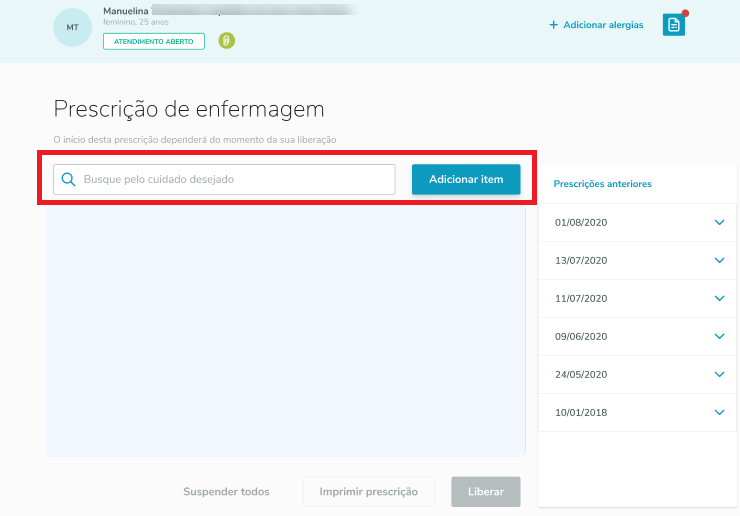
Task: Click the 'O início desta prescrição' notice text
Action: tap(195, 140)
